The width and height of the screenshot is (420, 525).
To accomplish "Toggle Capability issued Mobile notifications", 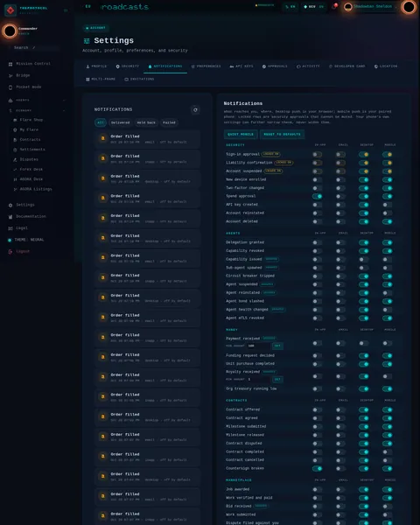I will point(387,260).
